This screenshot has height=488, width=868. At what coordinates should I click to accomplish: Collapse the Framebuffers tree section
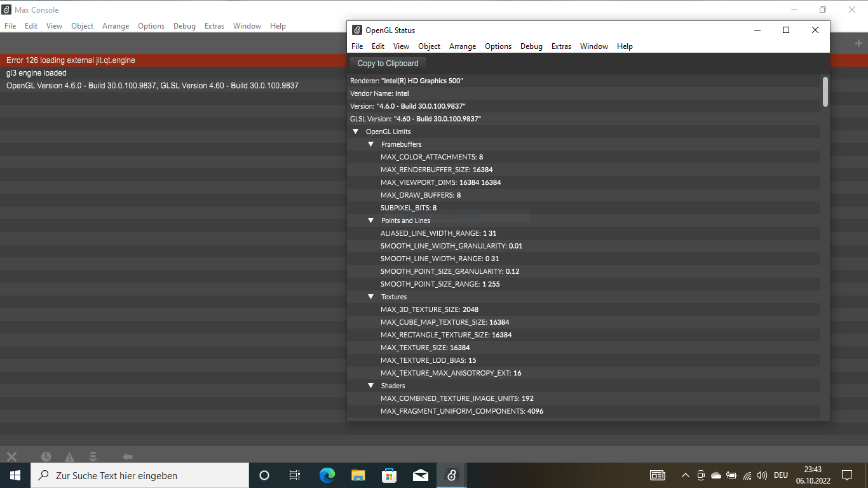tap(370, 144)
